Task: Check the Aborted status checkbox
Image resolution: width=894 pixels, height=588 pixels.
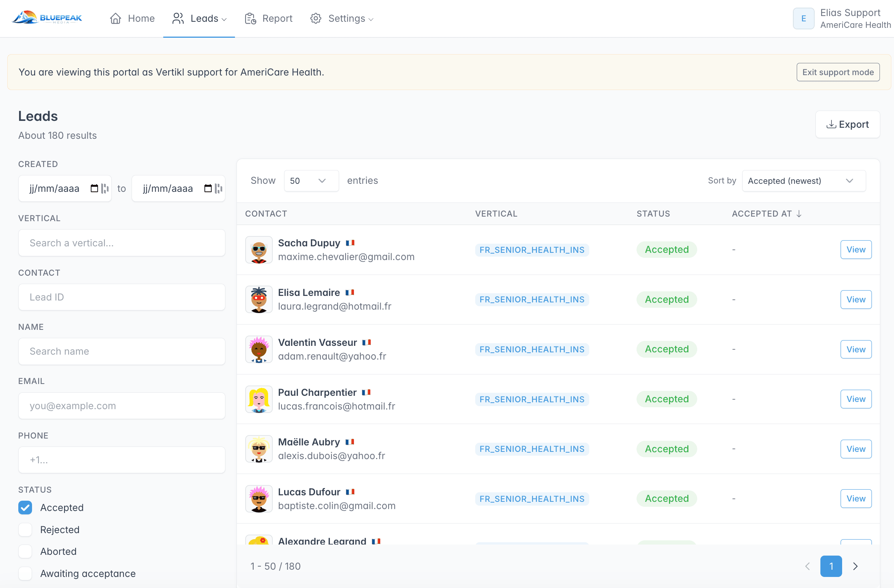Action: click(x=25, y=551)
